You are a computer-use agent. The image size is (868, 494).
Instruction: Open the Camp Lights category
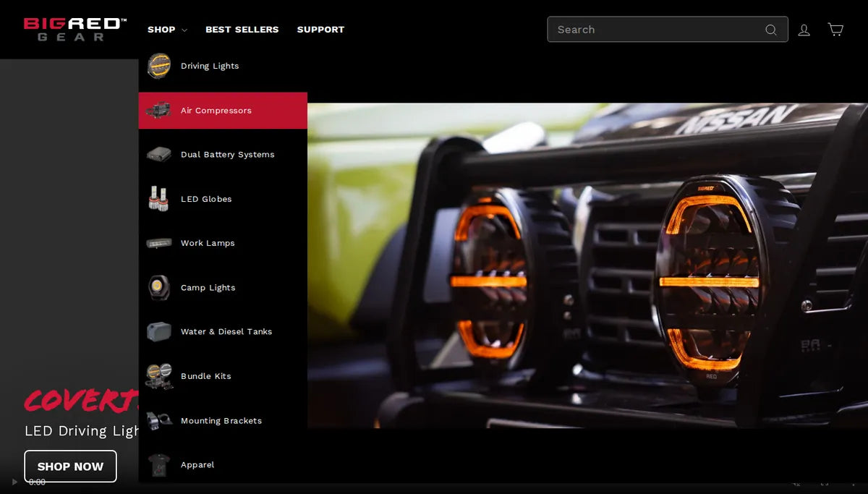point(208,288)
